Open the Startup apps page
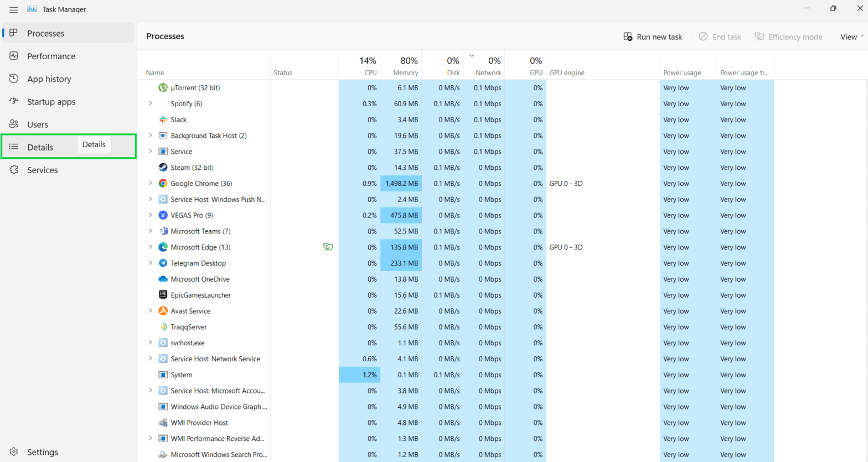The width and height of the screenshot is (868, 462). (51, 102)
